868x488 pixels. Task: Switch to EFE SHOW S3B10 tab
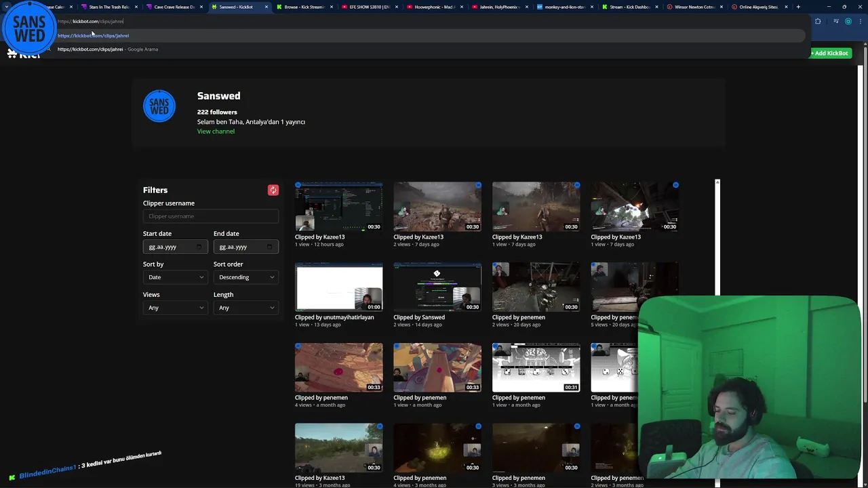[x=369, y=7]
